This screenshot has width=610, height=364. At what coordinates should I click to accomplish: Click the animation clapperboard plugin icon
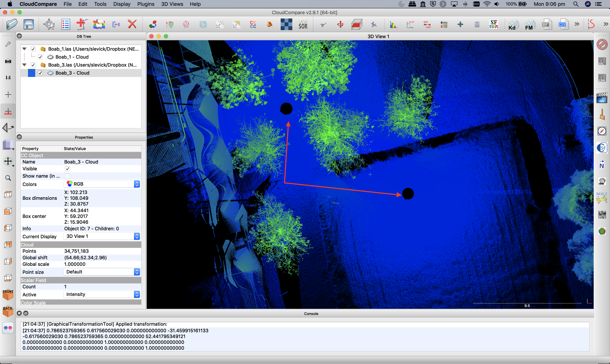point(602,98)
